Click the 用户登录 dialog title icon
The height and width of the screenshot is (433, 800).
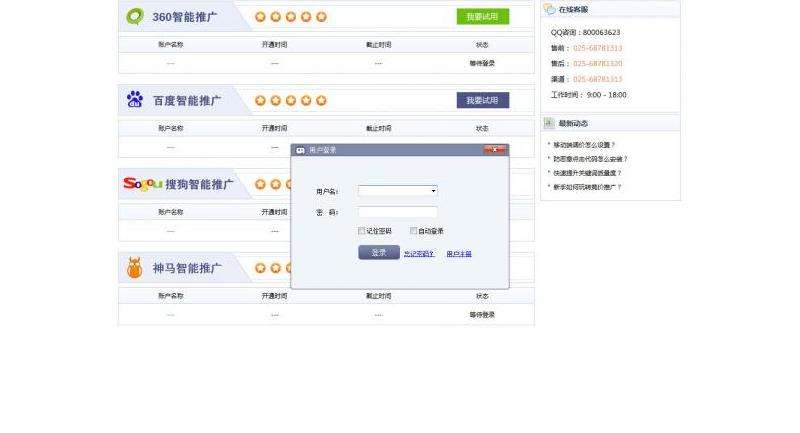pyautogui.click(x=301, y=150)
